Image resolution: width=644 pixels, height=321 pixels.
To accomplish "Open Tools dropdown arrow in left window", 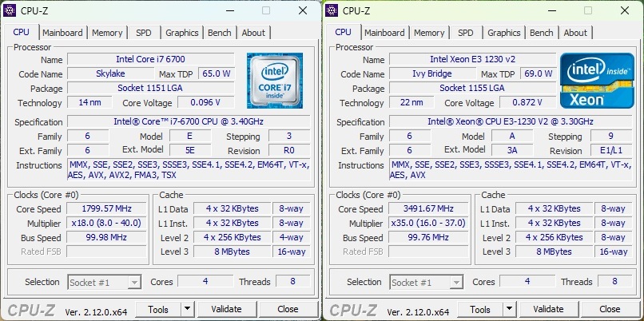I will [187, 309].
